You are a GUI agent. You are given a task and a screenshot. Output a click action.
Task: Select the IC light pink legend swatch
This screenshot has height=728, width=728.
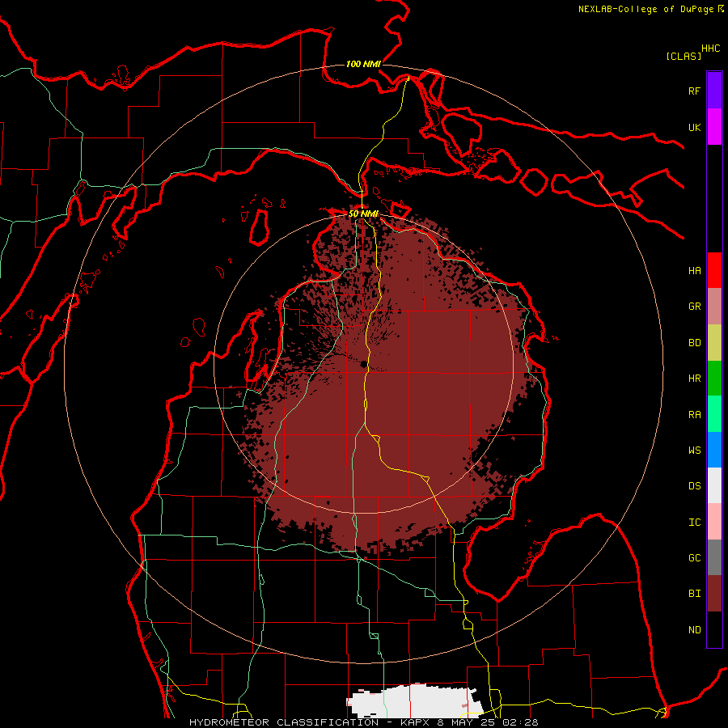(x=714, y=522)
